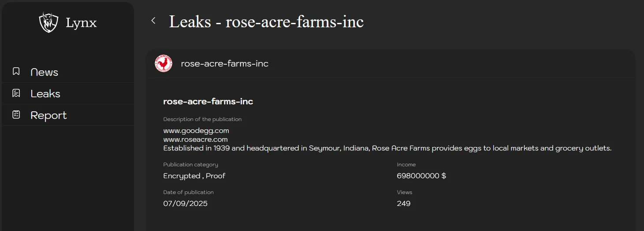Click the 'Encrypted , Proof' category value
The height and width of the screenshot is (231, 644).
click(x=194, y=176)
